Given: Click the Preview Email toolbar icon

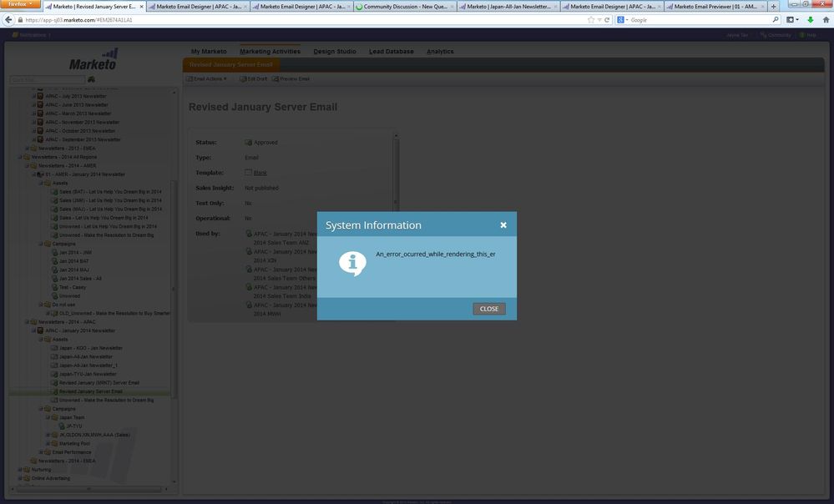Looking at the screenshot, I should 291,78.
